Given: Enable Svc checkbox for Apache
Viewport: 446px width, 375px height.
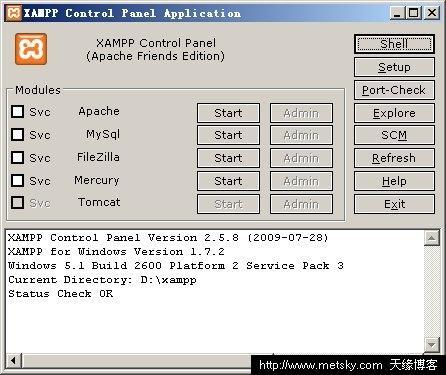Looking at the screenshot, I should click(17, 112).
